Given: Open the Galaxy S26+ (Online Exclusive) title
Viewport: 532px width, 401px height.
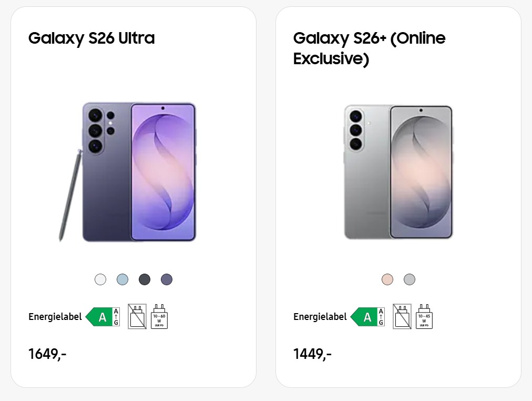Looking at the screenshot, I should pyautogui.click(x=369, y=48).
